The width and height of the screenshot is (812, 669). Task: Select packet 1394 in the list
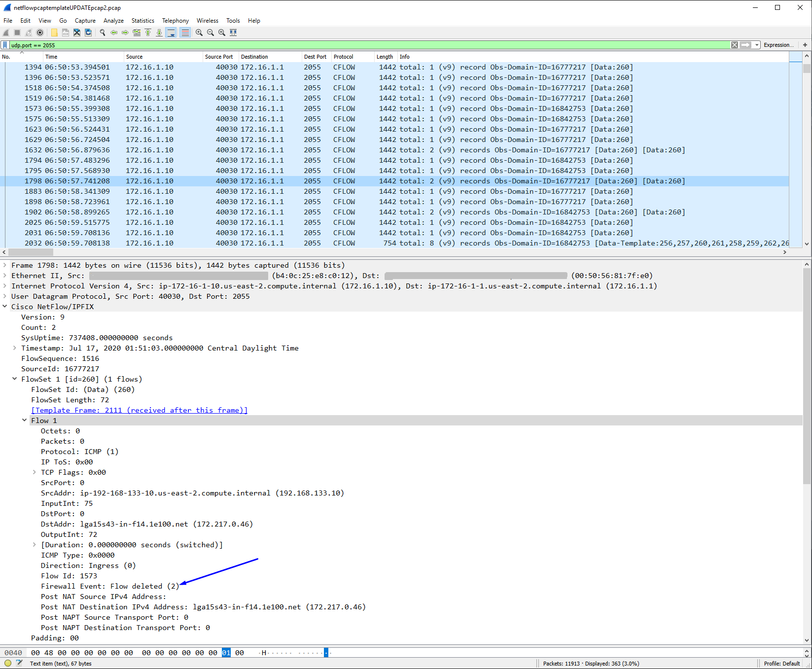click(x=197, y=67)
